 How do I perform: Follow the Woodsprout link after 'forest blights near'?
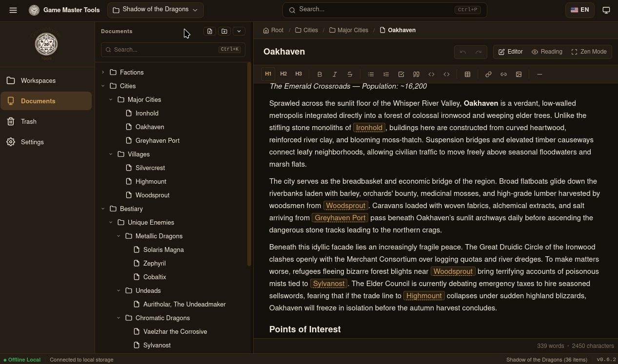(453, 271)
